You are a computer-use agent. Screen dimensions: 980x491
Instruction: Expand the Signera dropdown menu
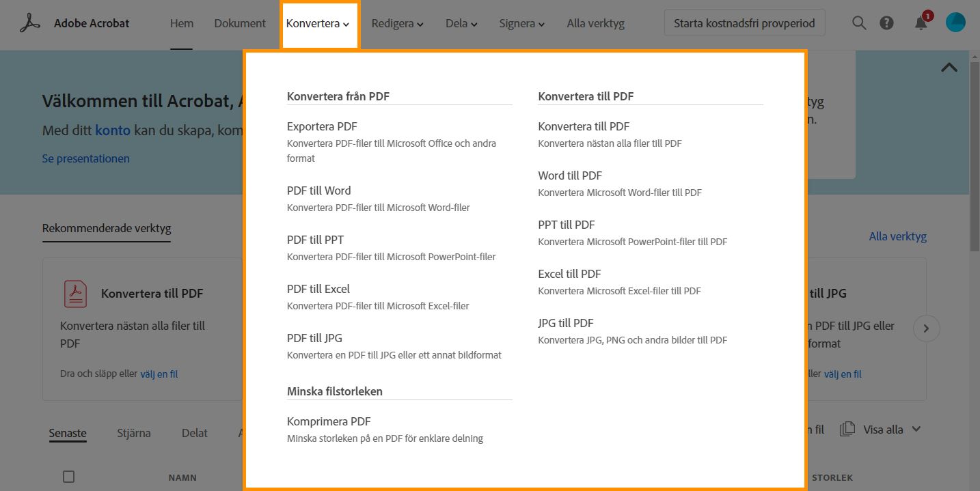click(x=521, y=24)
